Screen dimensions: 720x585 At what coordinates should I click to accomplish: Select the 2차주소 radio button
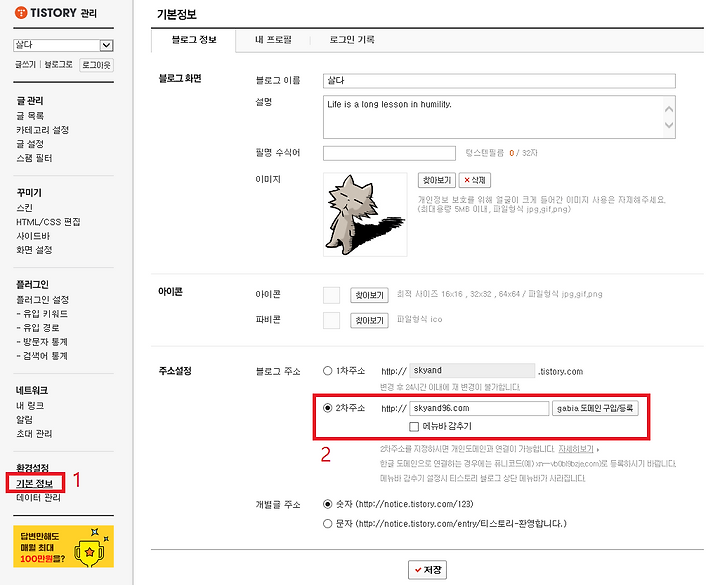[327, 408]
